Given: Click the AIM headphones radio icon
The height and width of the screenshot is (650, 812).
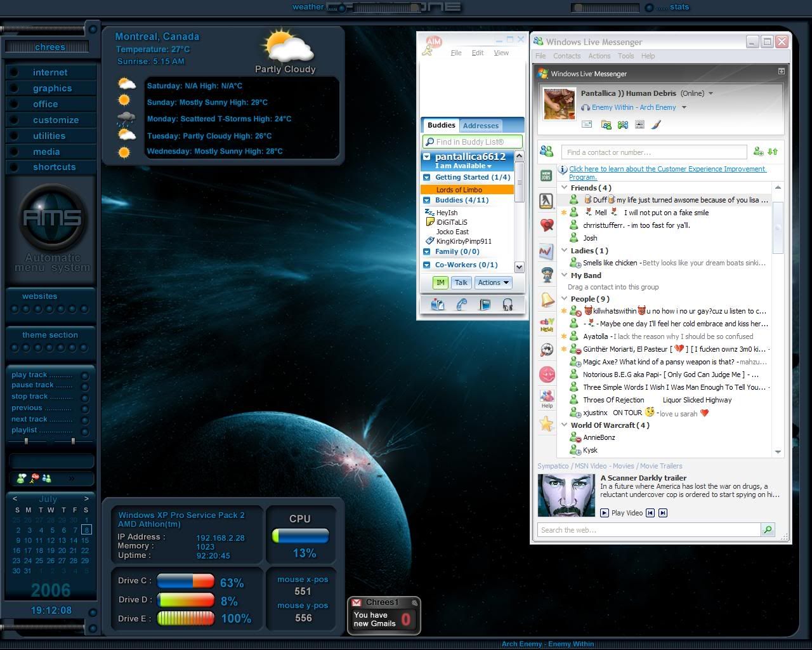Looking at the screenshot, I should 507,305.
